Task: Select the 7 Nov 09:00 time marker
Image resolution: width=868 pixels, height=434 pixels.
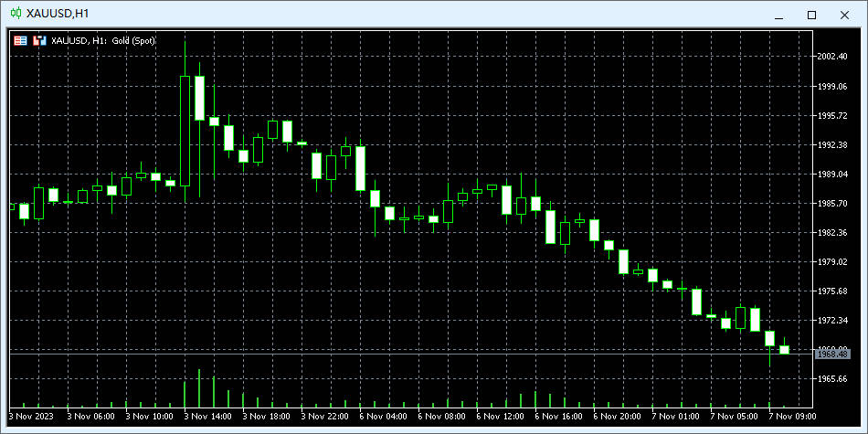Action: [x=791, y=417]
